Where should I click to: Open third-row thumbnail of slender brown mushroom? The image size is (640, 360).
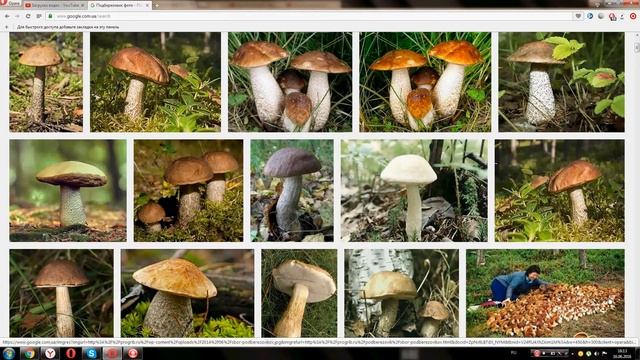click(61, 293)
